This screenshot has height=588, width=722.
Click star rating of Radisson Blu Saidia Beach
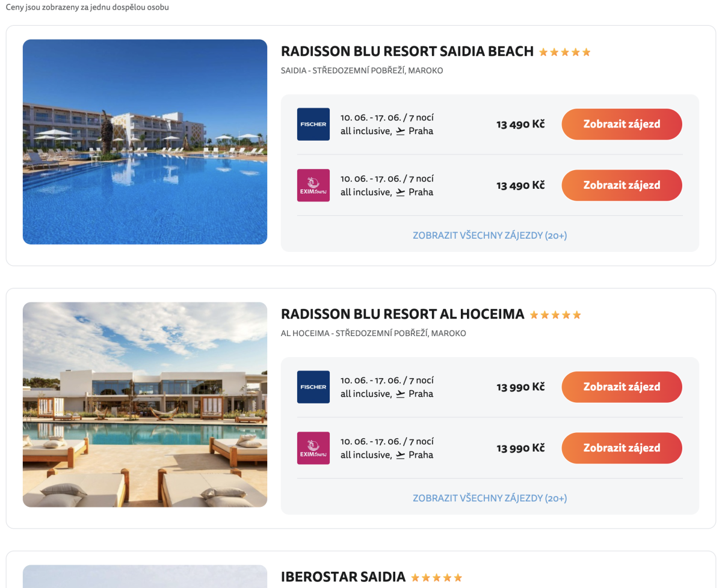click(x=565, y=52)
